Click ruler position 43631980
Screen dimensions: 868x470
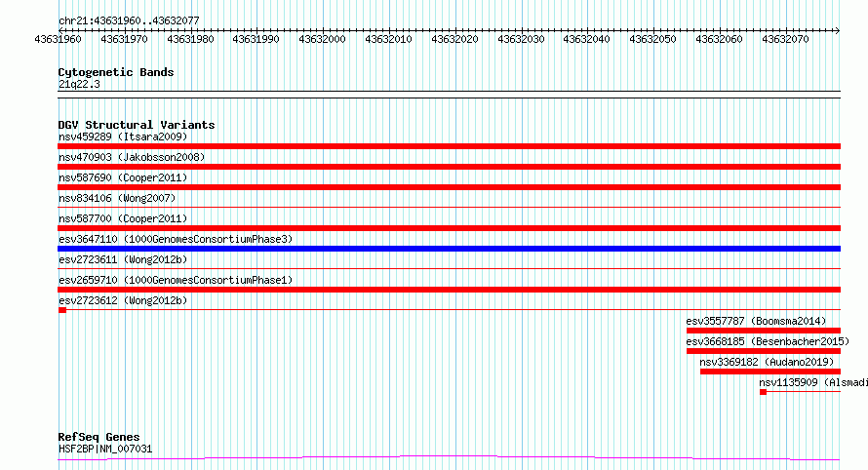coord(190,39)
